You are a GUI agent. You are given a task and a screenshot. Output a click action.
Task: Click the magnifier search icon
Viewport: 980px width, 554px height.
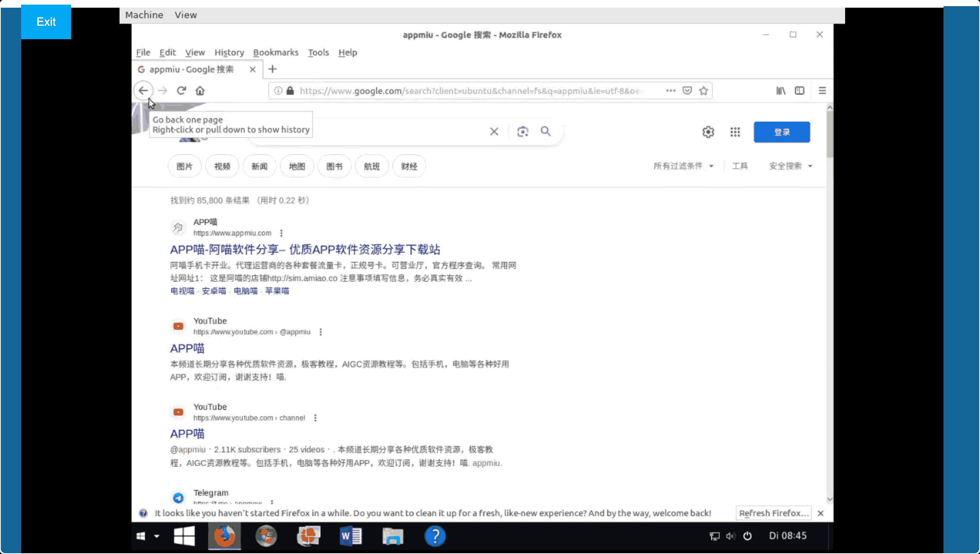pyautogui.click(x=546, y=131)
